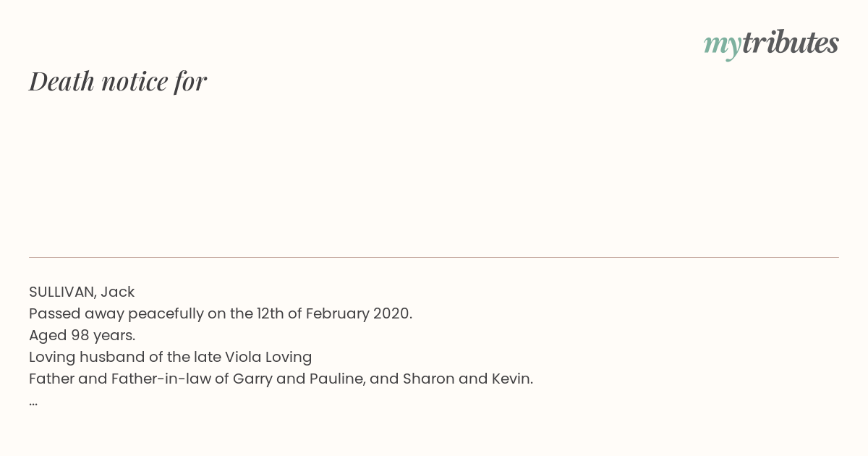Click the 'Passed away peacefully' date line
The width and height of the screenshot is (868, 456).
[x=221, y=313]
